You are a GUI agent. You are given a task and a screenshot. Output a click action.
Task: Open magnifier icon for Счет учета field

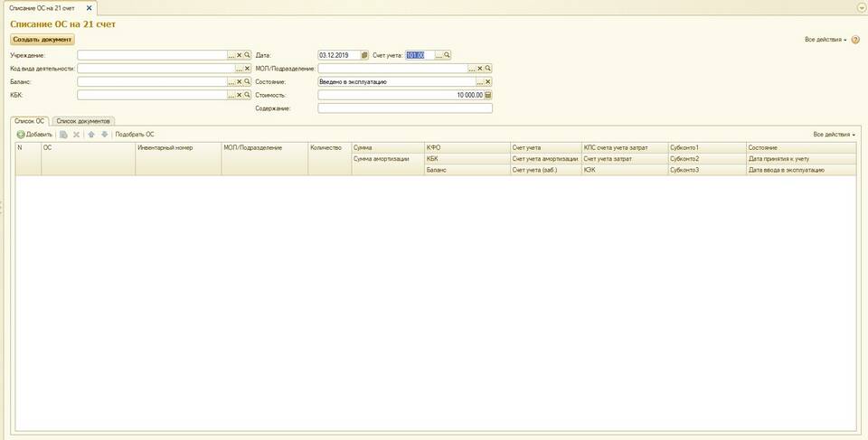447,55
